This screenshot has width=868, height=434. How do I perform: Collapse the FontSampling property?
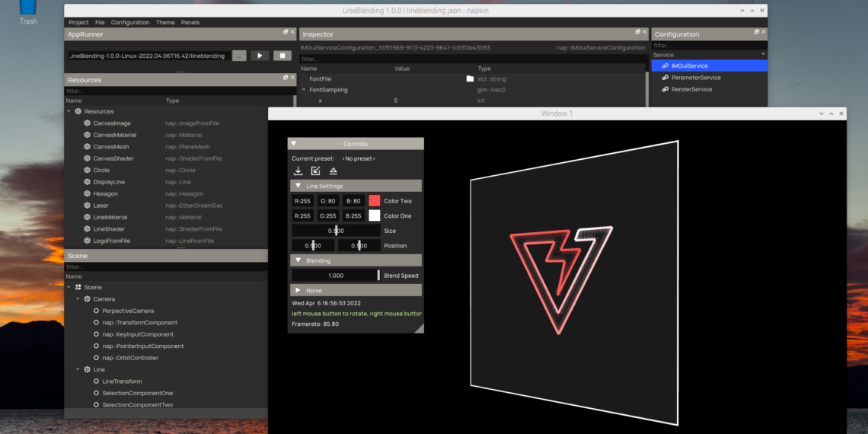point(304,90)
